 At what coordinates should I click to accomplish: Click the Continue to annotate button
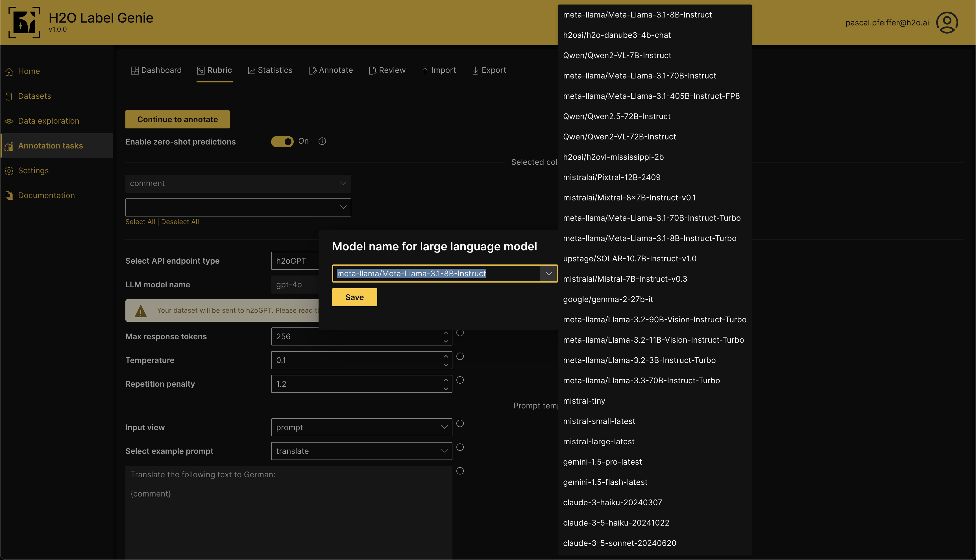click(177, 119)
